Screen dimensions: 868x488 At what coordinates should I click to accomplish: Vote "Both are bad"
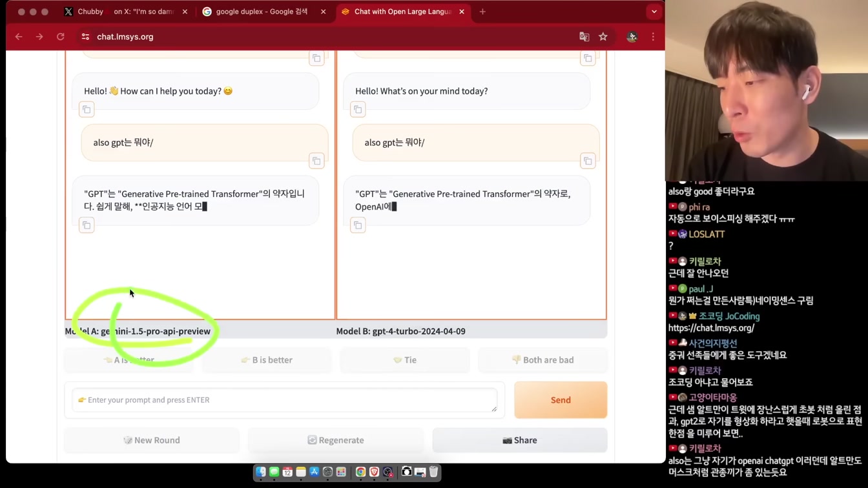pos(542,360)
